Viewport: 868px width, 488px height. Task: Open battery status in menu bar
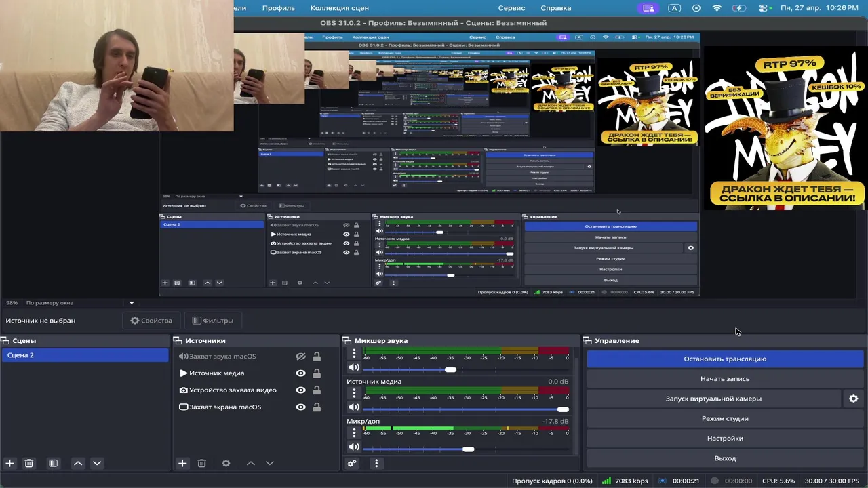point(741,8)
